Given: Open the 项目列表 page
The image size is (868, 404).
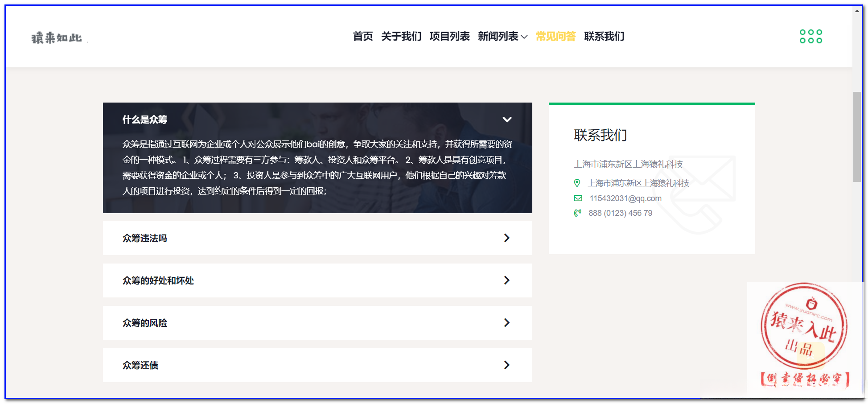Looking at the screenshot, I should [450, 37].
